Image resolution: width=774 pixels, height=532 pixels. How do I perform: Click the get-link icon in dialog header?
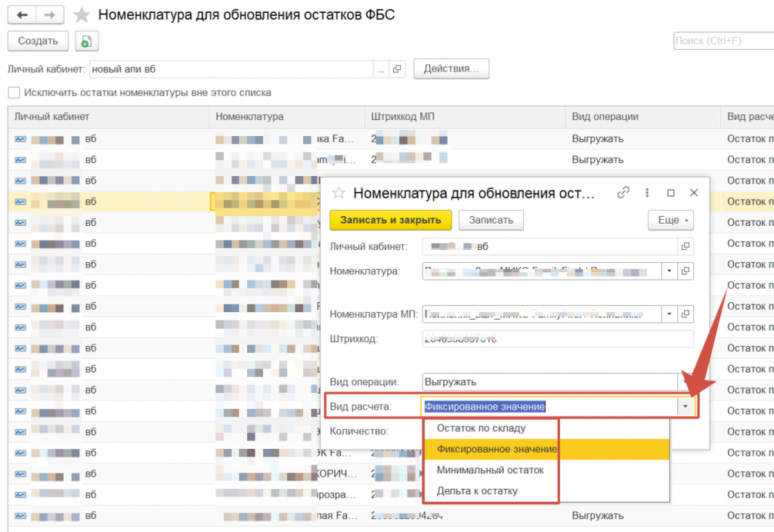coord(624,193)
